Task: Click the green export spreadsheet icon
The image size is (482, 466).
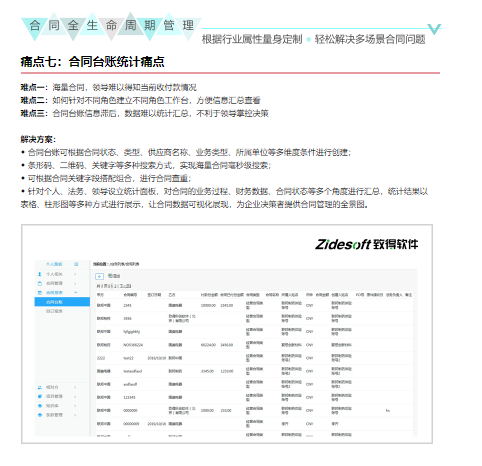Action: 110,276
